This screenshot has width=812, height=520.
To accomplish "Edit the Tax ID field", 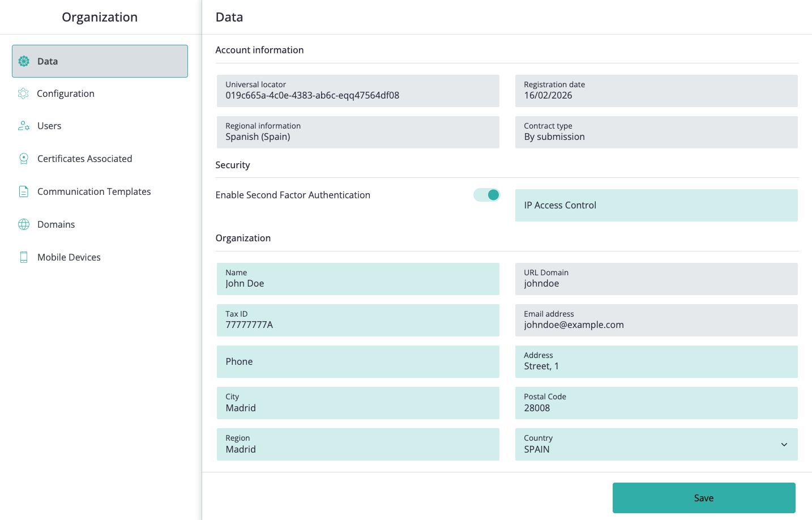I will (358, 320).
